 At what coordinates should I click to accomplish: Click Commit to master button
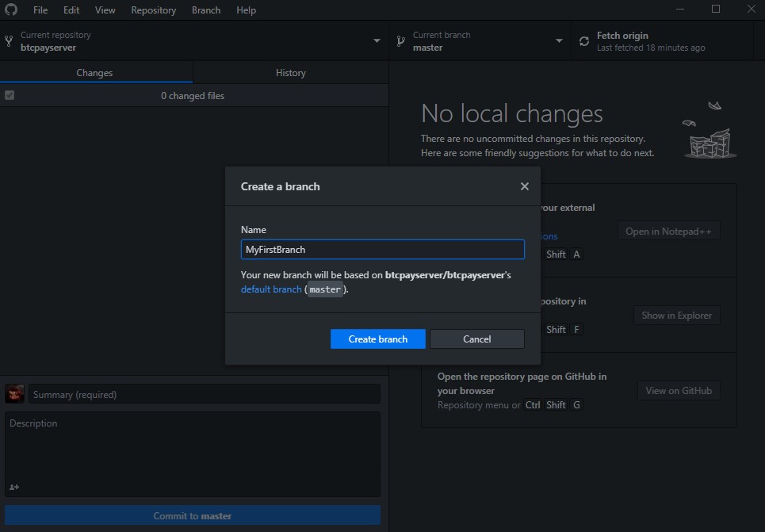(x=192, y=515)
